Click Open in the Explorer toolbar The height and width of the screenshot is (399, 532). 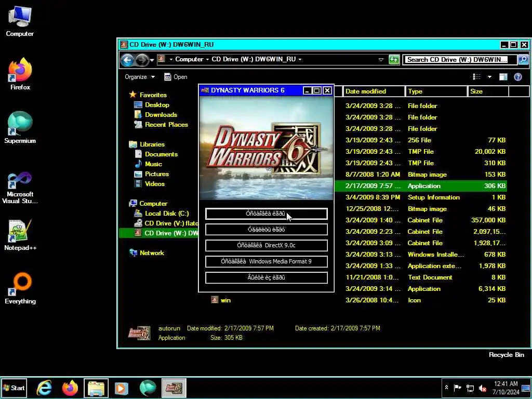point(176,77)
